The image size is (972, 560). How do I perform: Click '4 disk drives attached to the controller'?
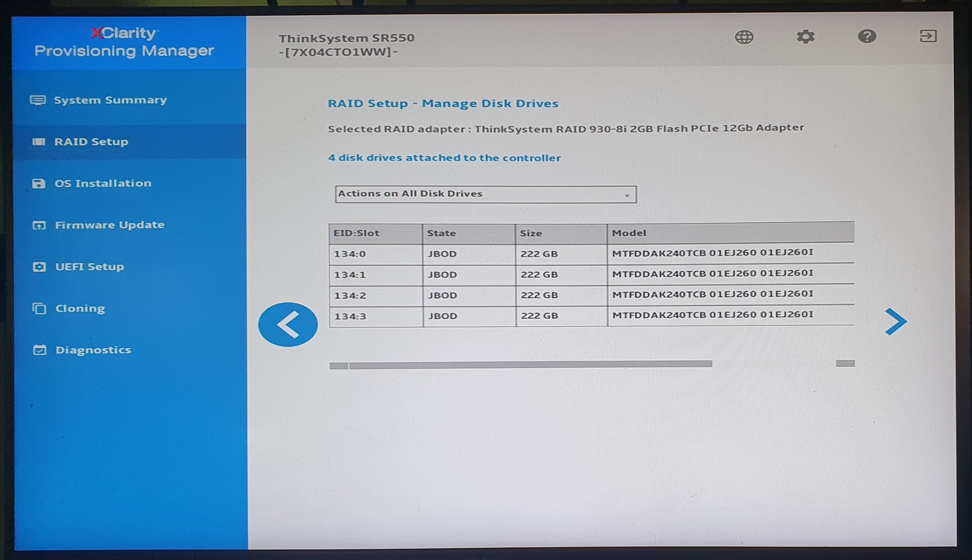click(x=444, y=158)
